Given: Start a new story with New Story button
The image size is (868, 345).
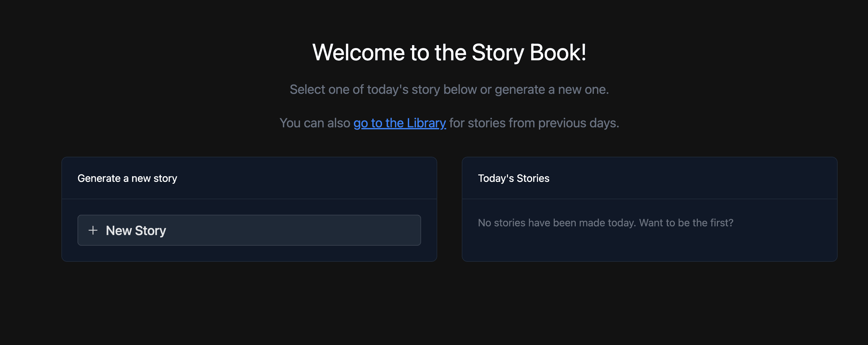Looking at the screenshot, I should [249, 230].
